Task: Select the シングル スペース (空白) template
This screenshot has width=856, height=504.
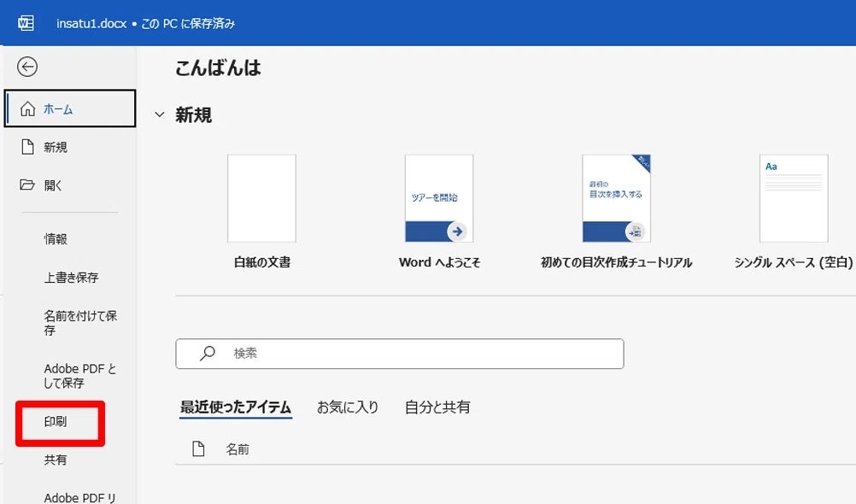Action: [x=794, y=212]
